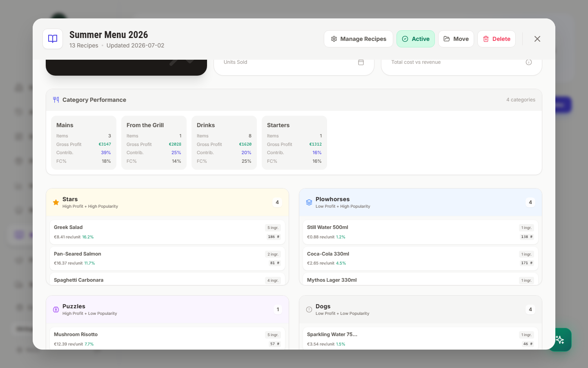
Task: Click the star icon in Stars header
Action: [56, 202]
